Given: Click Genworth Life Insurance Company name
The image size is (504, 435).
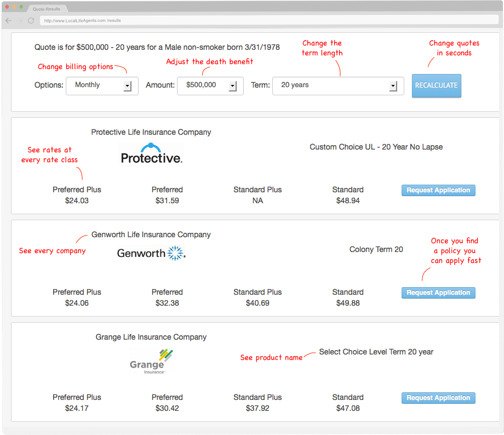Looking at the screenshot, I should click(x=151, y=234).
